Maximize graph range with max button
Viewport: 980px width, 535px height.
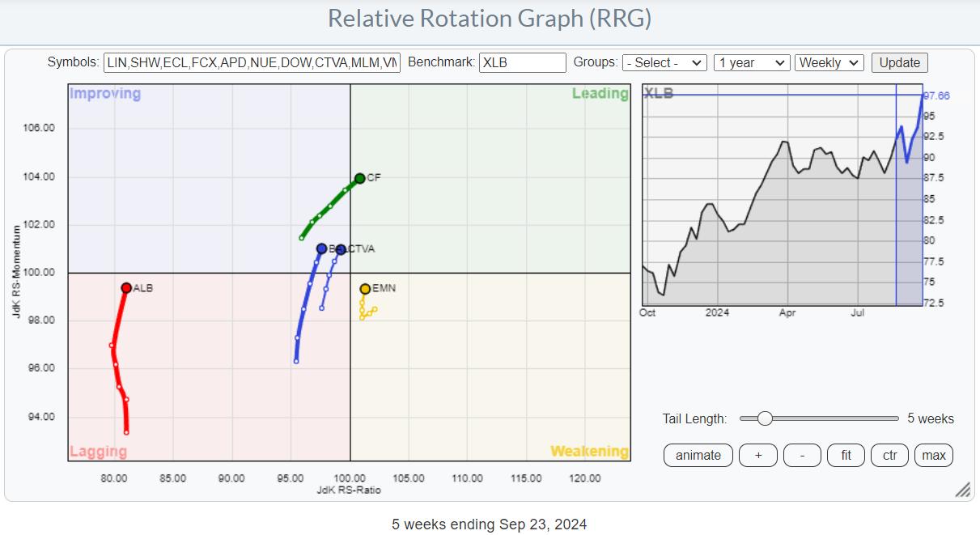click(934, 456)
